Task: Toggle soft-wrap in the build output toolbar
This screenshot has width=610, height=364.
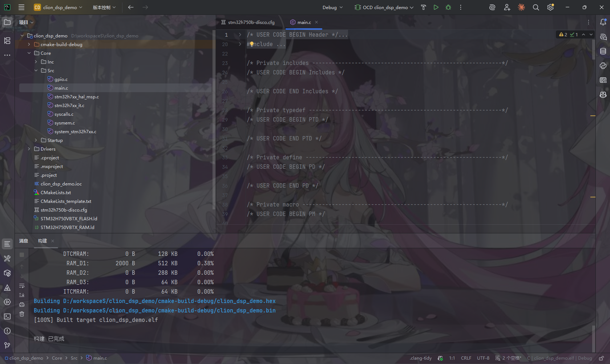Action: click(22, 286)
